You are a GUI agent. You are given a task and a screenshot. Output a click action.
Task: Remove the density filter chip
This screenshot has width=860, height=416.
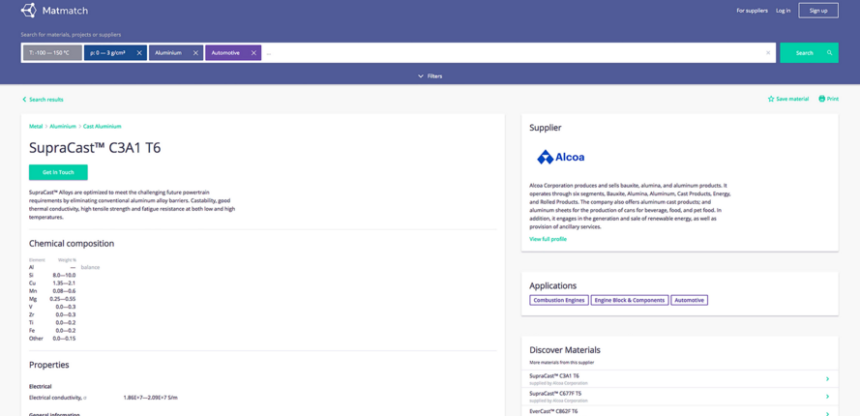tap(139, 53)
